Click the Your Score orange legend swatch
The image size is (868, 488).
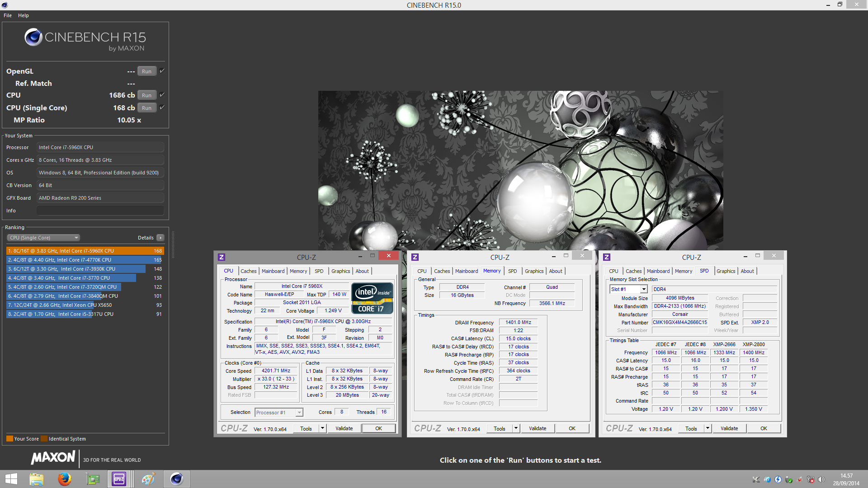point(9,439)
